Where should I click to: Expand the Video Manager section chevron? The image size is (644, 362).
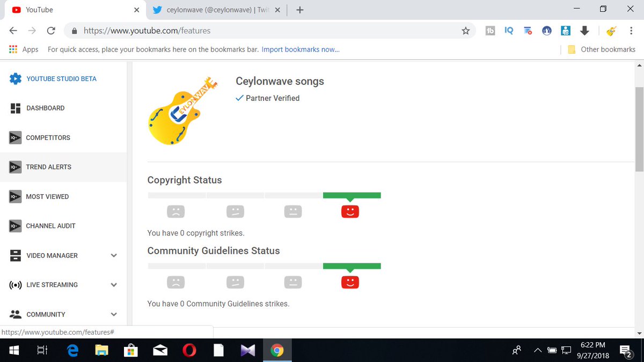pyautogui.click(x=114, y=255)
